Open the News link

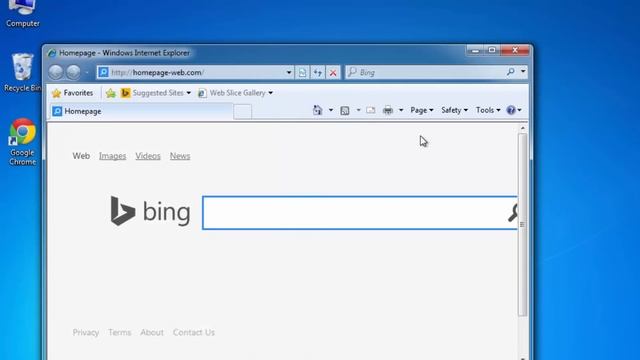click(180, 156)
